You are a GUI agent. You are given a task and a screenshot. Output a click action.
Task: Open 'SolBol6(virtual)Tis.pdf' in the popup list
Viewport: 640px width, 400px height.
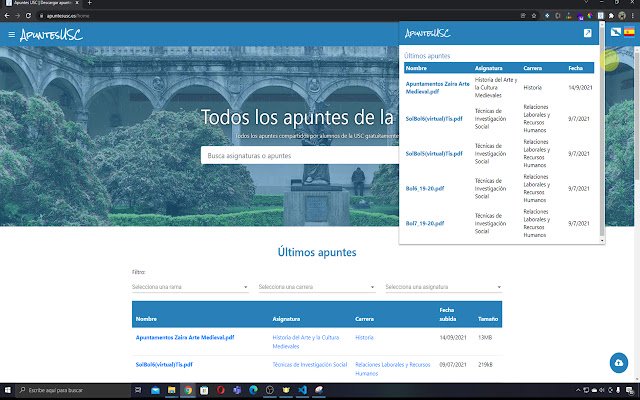tap(434, 119)
